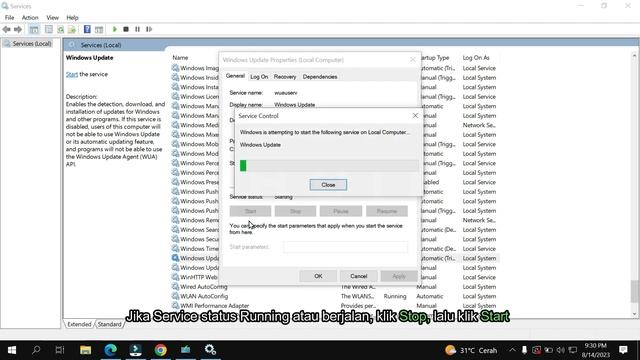Click the black Stop Service toolbar icon
This screenshot has width=640, height=360.
[x=126, y=29]
